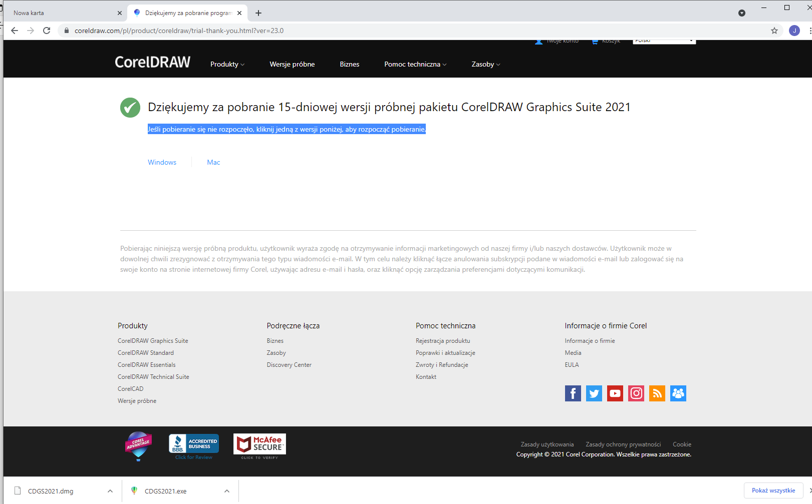812x504 pixels.
Task: Expand options for CDGS2021.exe download
Action: tap(227, 491)
